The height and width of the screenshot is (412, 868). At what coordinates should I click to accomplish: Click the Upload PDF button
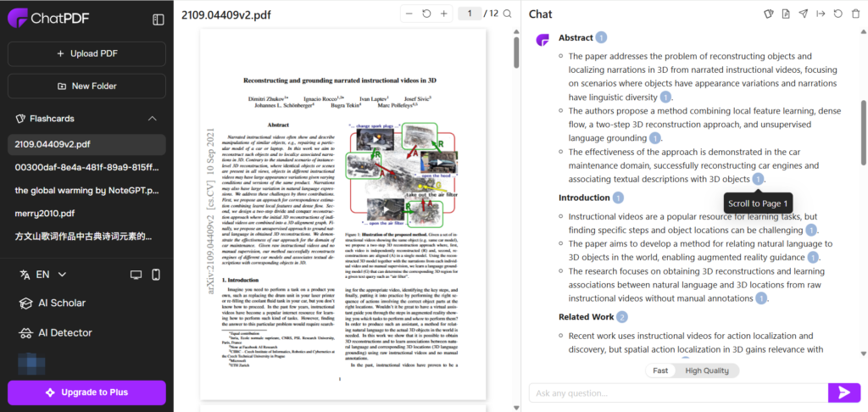86,53
